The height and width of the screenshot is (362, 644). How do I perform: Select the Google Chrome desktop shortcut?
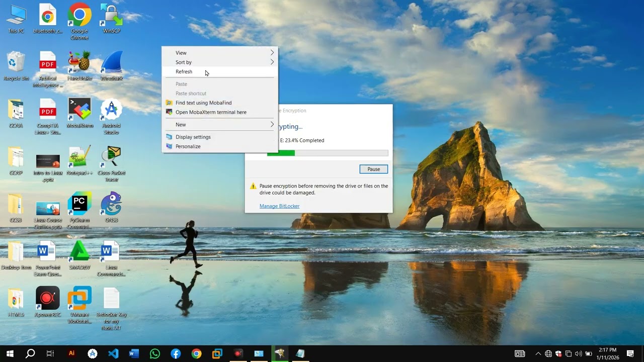click(x=79, y=22)
